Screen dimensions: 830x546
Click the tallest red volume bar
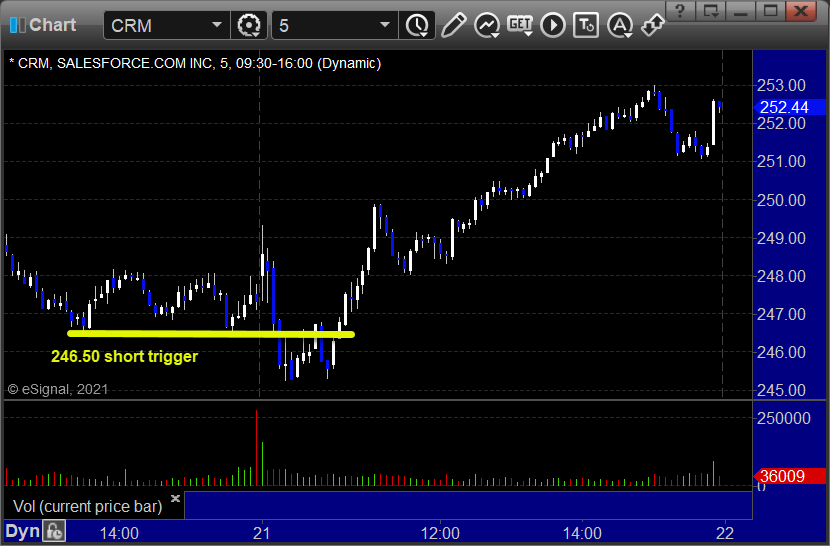point(257,448)
